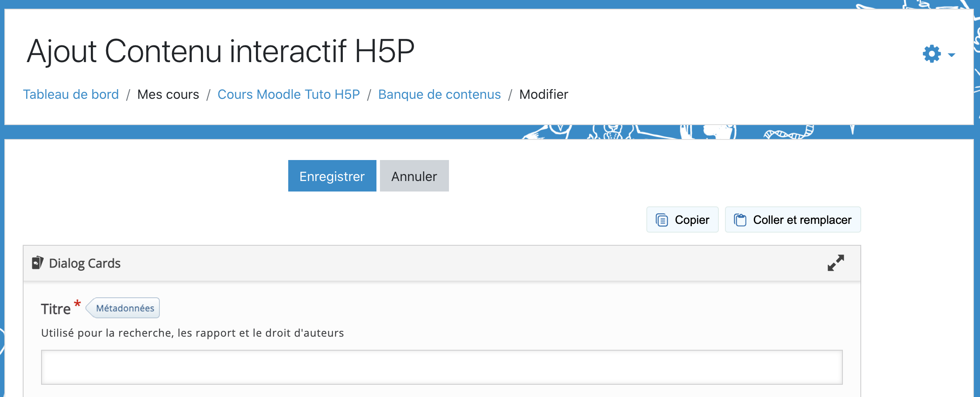The height and width of the screenshot is (397, 980).
Task: Navigate to Banque de contenus breadcrumb
Action: 439,94
